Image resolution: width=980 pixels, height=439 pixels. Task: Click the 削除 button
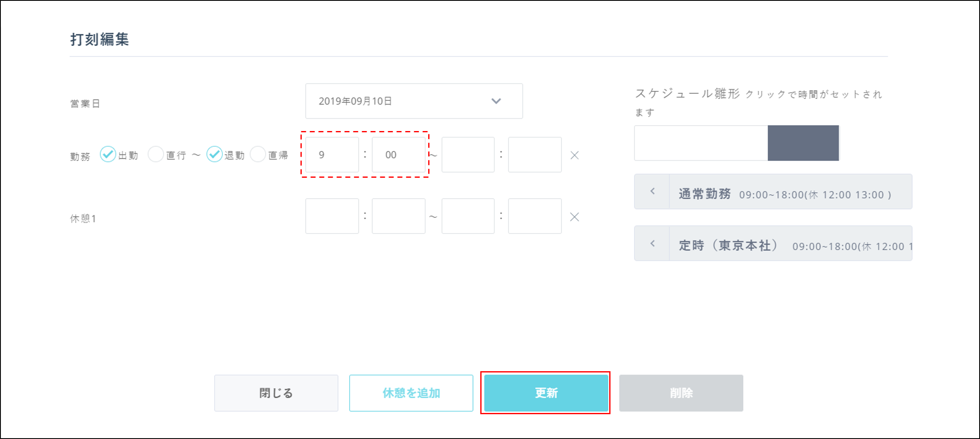(681, 393)
